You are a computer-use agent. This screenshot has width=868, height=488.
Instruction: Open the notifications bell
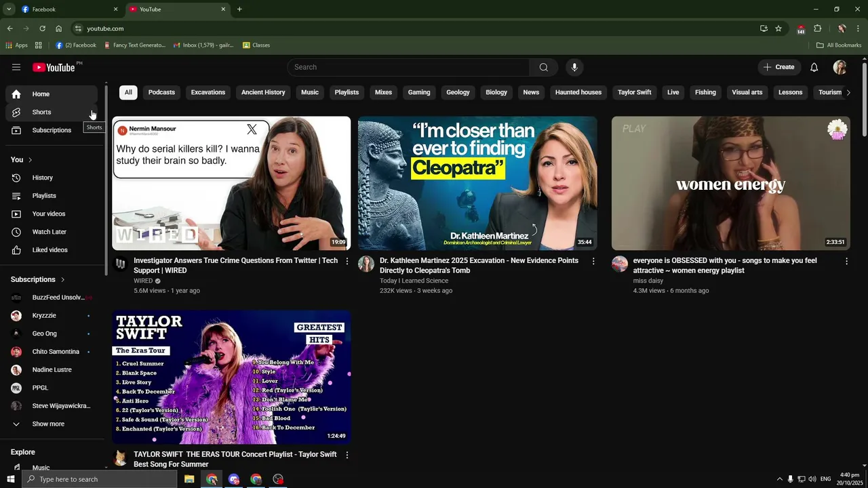click(814, 67)
